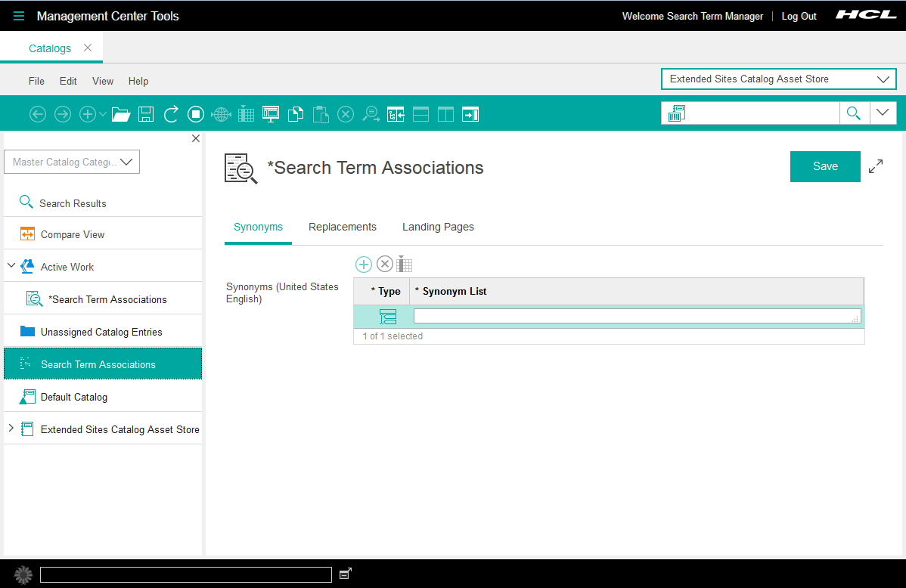Open the folder browse icon in the toolbar
Viewport: 906px width, 588px height.
point(121,114)
